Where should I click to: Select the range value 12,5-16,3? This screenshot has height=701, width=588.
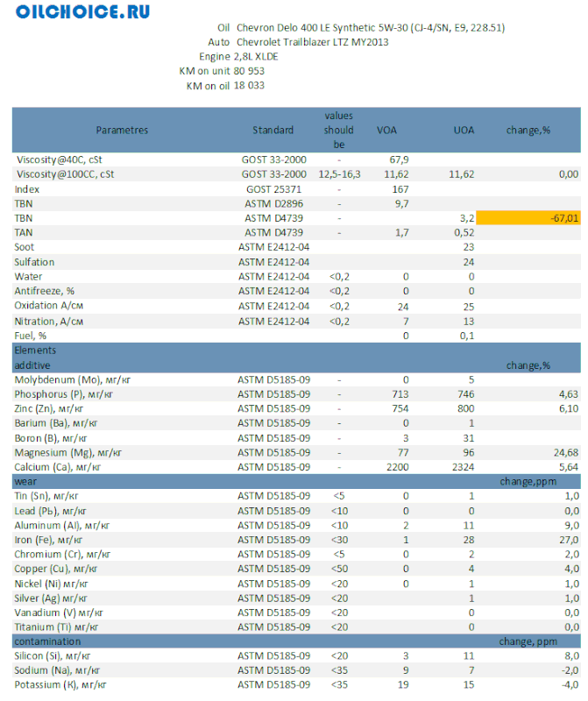339,174
